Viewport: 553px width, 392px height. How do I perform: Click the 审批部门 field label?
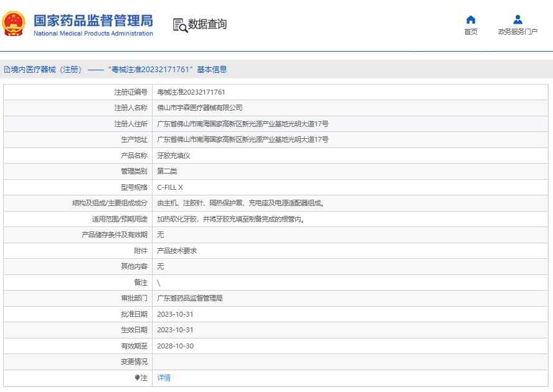(134, 298)
